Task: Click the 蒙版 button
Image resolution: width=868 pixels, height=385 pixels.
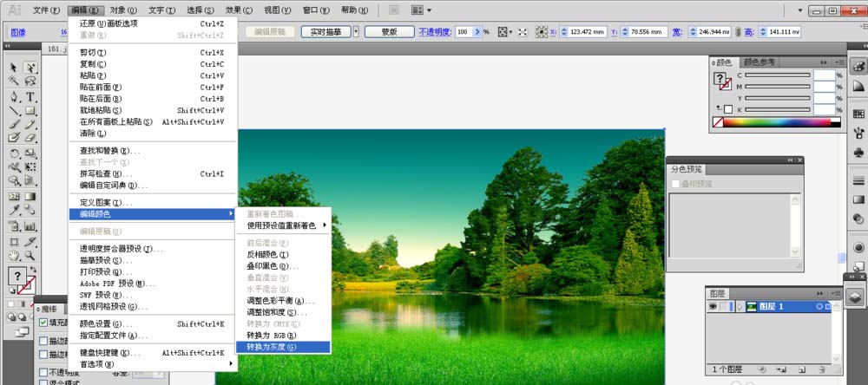Action: click(x=390, y=32)
